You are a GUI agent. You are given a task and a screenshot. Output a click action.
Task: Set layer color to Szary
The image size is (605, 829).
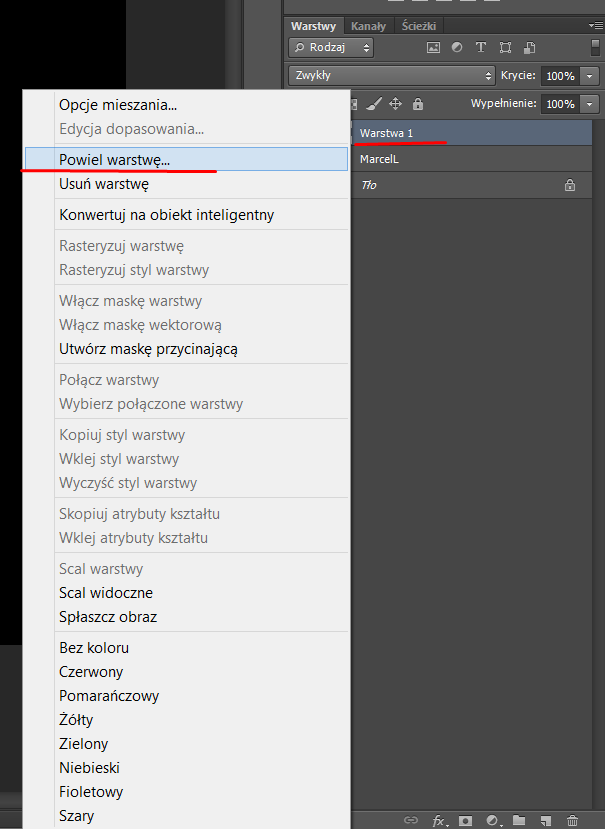pyautogui.click(x=186, y=816)
